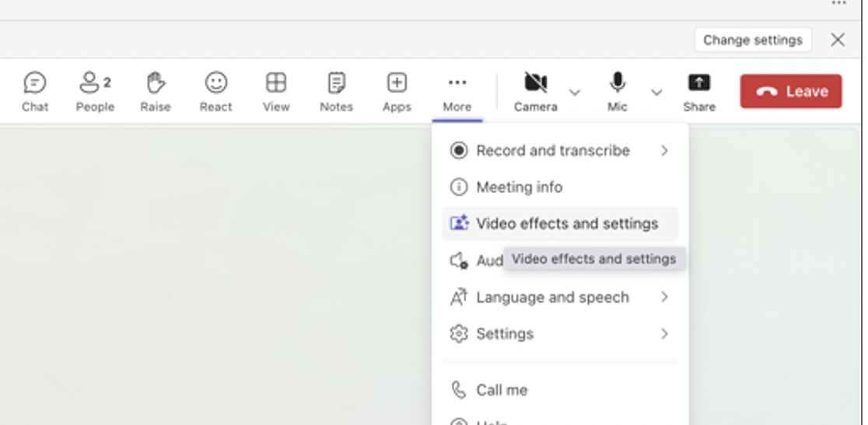
Task: Click the Change settings button
Action: pyautogui.click(x=752, y=40)
